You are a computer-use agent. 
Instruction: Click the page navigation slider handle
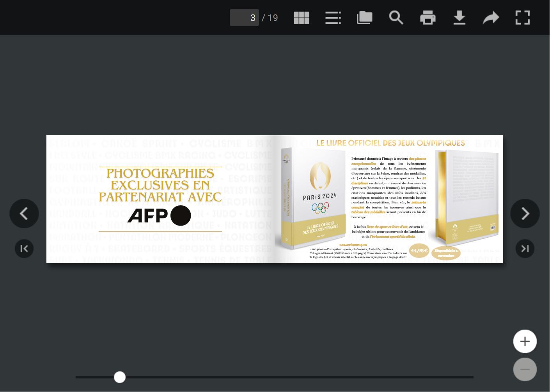click(120, 377)
